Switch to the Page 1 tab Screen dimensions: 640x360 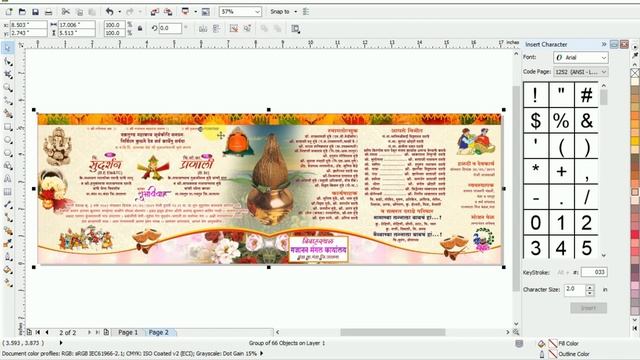[x=128, y=332]
